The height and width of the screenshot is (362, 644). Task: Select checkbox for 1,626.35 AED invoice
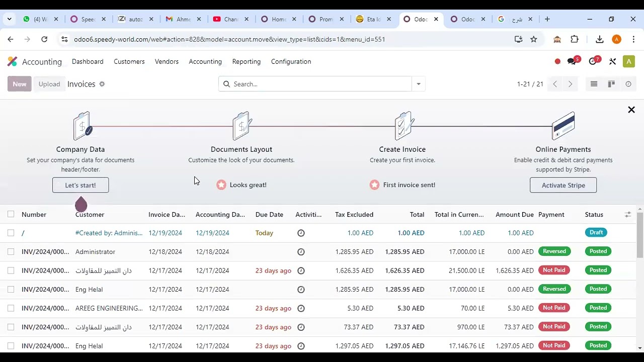coord(11,270)
